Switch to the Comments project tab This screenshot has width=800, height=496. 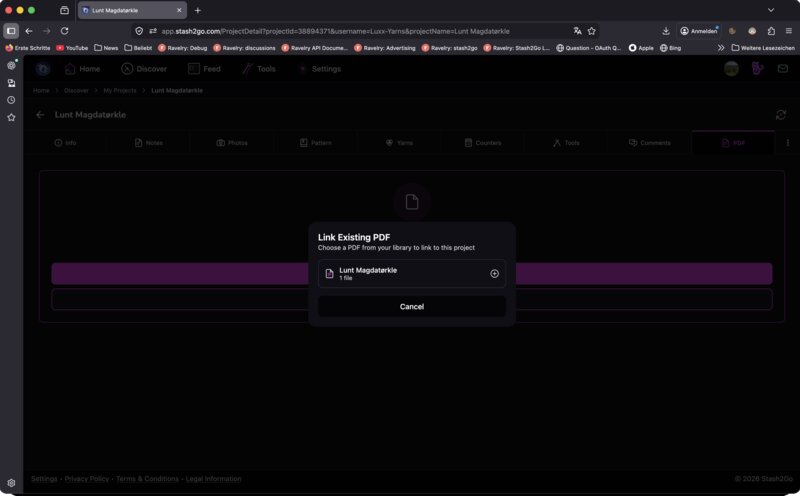pos(650,143)
